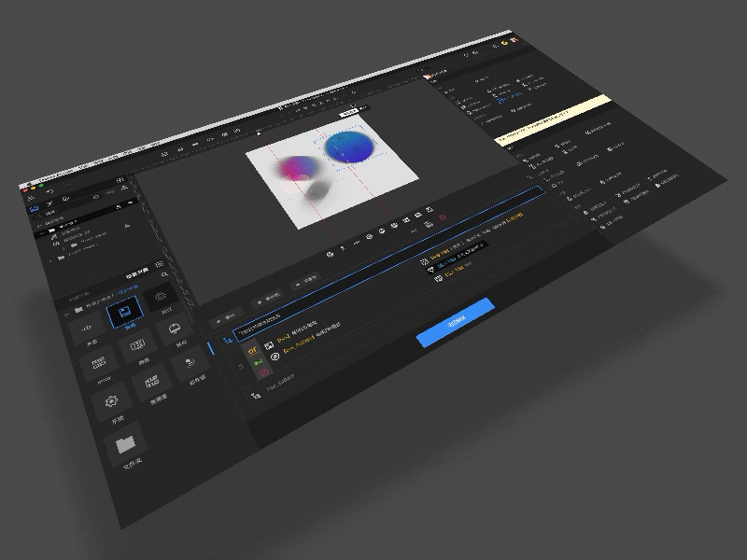Click the OR condition chip in the logic panel

coord(251,350)
